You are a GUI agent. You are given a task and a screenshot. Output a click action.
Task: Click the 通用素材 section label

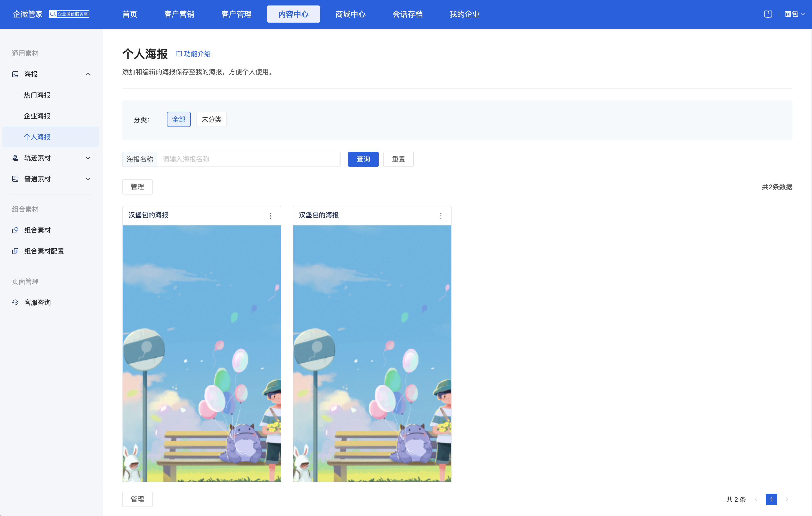(25, 53)
